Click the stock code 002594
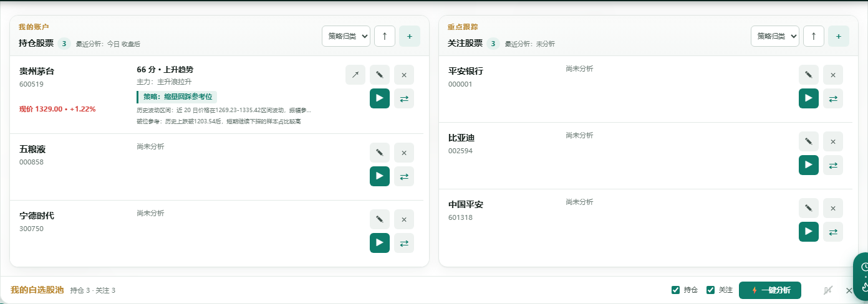 point(461,151)
